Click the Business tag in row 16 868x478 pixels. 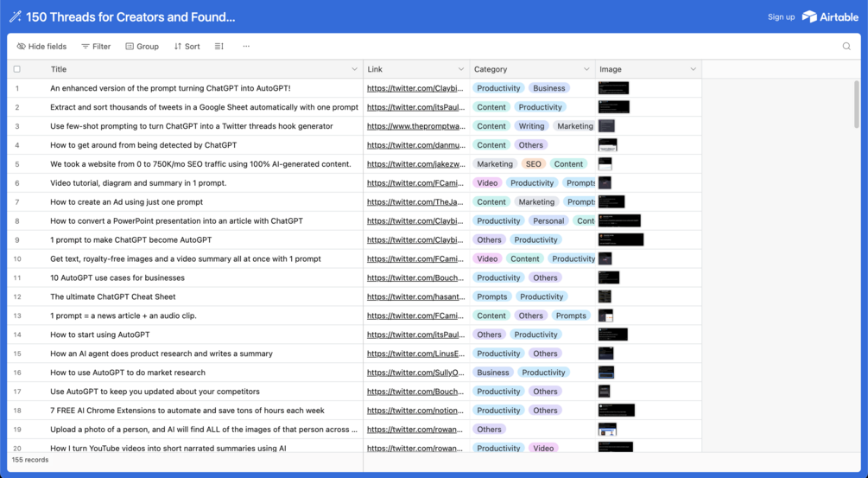point(493,373)
